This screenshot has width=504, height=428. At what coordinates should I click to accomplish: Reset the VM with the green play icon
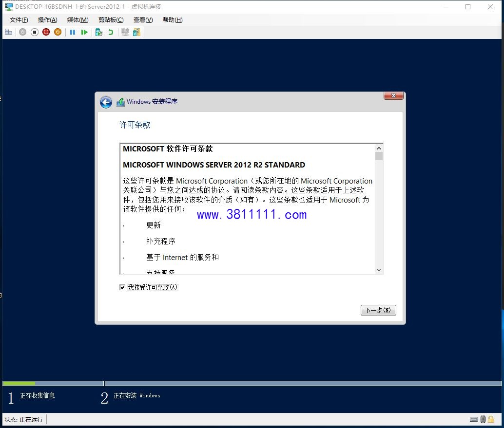coord(84,32)
